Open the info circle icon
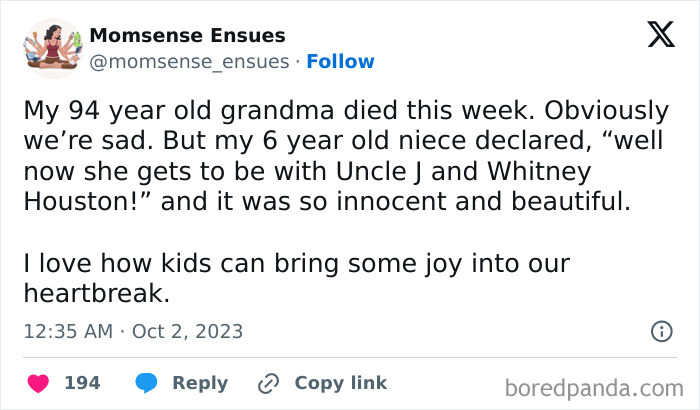The width and height of the screenshot is (700, 410). click(661, 331)
